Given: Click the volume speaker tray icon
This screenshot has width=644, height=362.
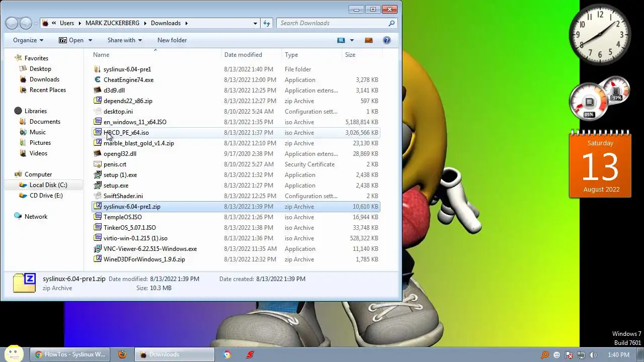Looking at the screenshot, I should (593, 355).
